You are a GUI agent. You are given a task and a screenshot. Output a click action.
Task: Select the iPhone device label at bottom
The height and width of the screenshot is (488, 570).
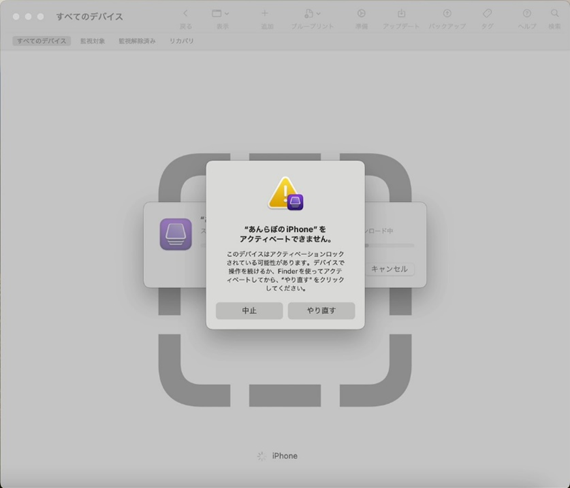[x=285, y=456]
